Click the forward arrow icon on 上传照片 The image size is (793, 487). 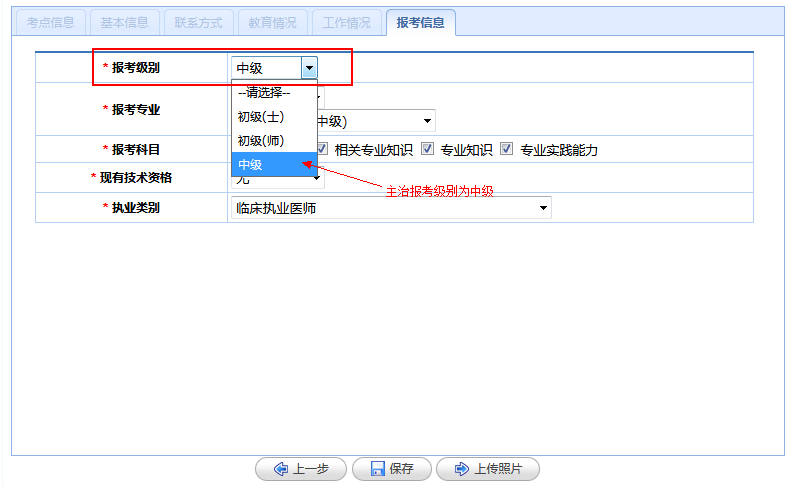pyautogui.click(x=461, y=469)
